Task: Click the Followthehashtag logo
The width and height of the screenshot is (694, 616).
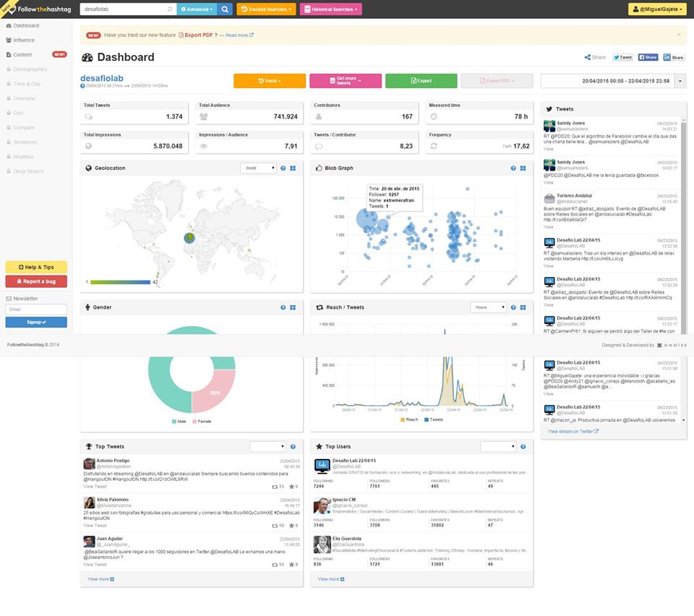Action: 40,9
